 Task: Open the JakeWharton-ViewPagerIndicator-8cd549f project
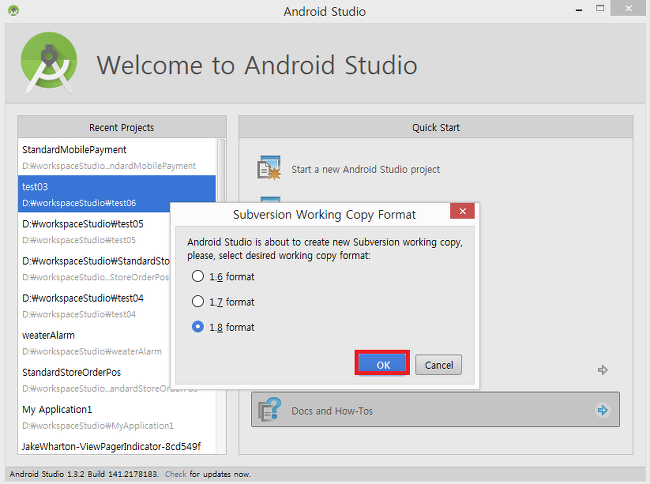coord(117,445)
